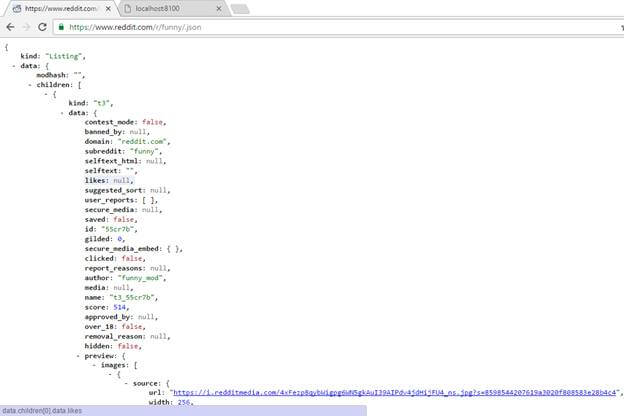Click the subreddit "funny" line

123,151
